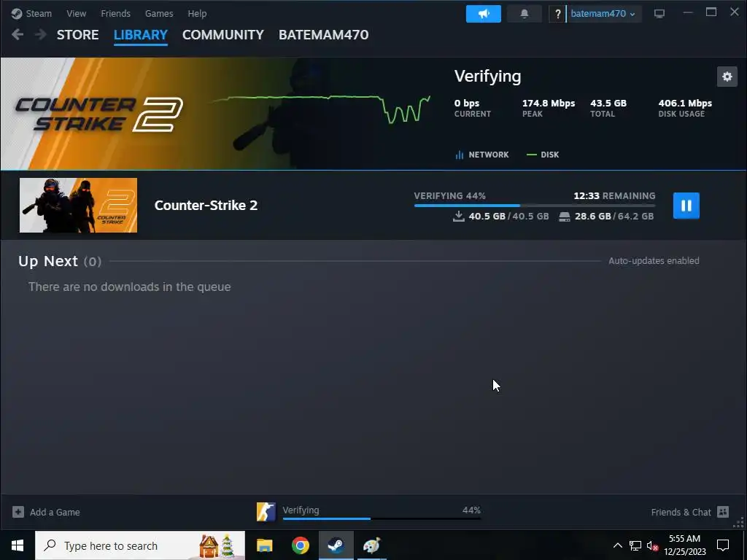747x560 pixels.
Task: Show hidden system tray icons
Action: tap(617, 545)
